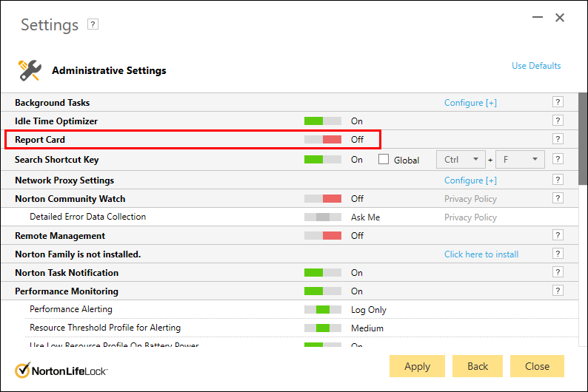Click help icon for Remote Management
This screenshot has height=392, width=588.
point(558,235)
